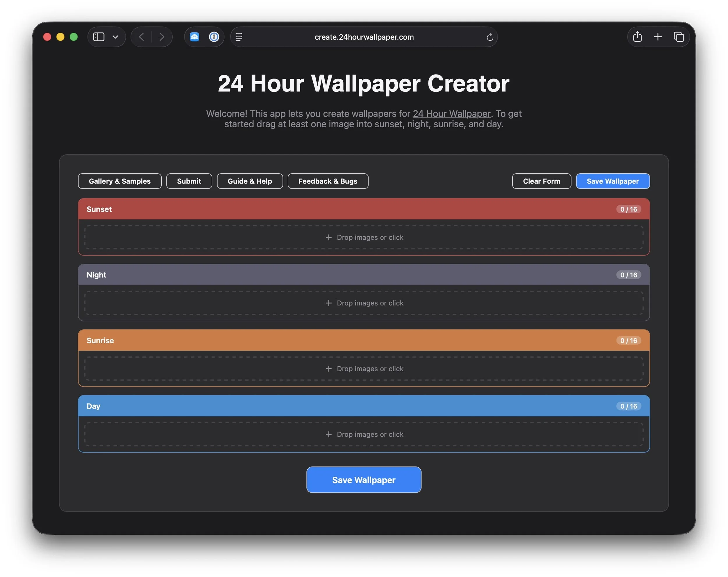The height and width of the screenshot is (577, 728).
Task: Click the "Sunrise" section title
Action: pyautogui.click(x=100, y=341)
